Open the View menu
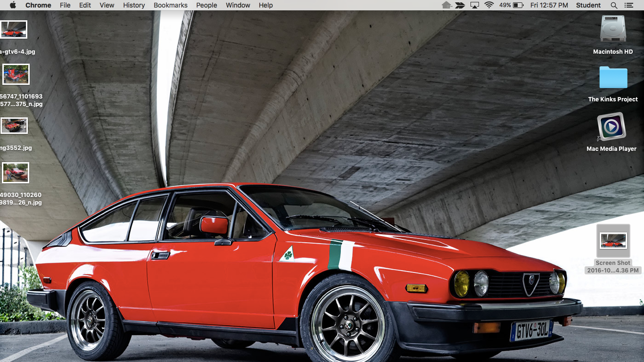This screenshot has height=362, width=644. point(107,5)
